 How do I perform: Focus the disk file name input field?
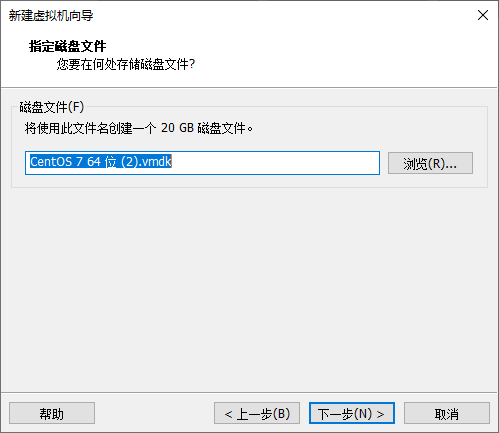click(x=202, y=163)
